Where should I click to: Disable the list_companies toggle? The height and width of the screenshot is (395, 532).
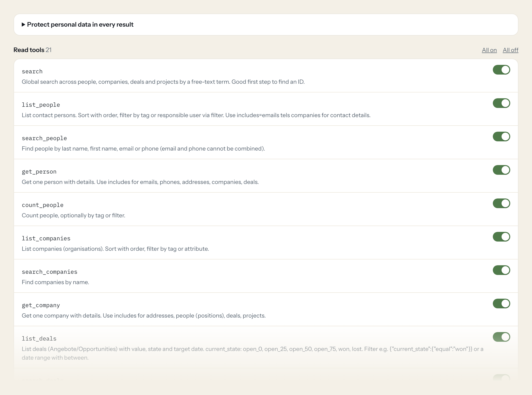pos(502,237)
